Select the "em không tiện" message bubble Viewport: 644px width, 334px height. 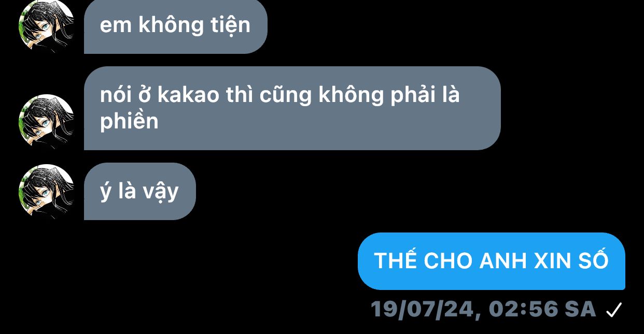point(175,26)
